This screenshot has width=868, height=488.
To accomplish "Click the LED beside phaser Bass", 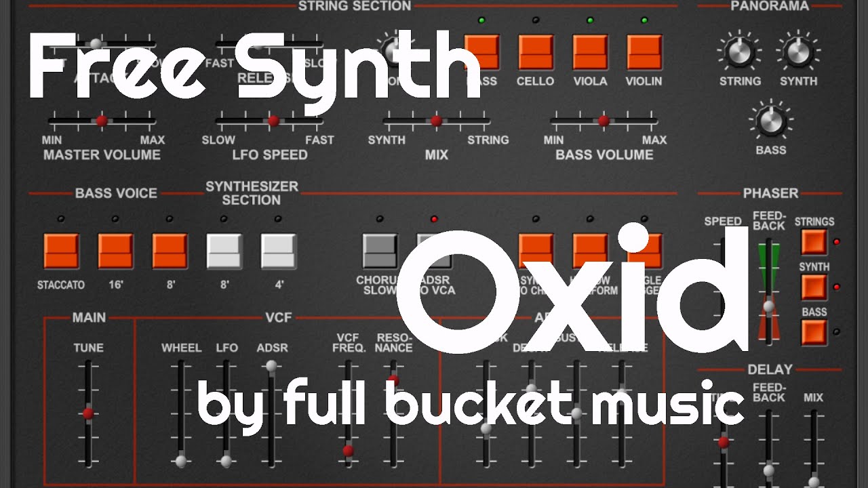I will click(x=836, y=331).
